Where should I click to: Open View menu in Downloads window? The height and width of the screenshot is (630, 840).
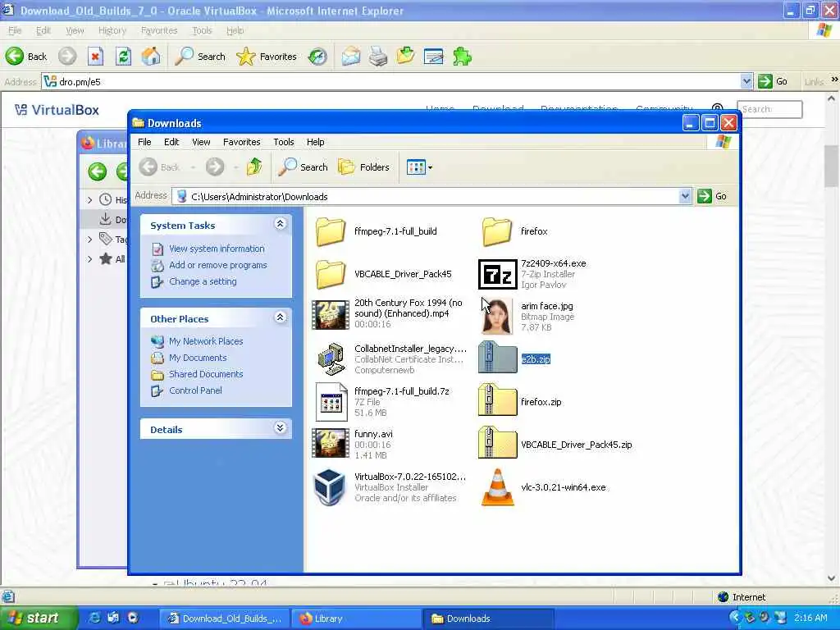(x=201, y=142)
